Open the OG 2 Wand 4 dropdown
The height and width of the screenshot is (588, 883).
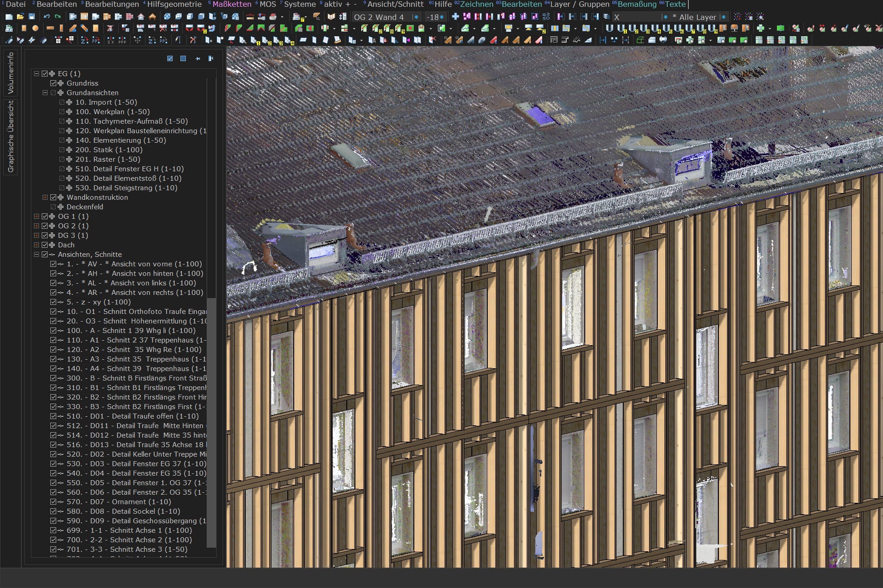tap(416, 17)
